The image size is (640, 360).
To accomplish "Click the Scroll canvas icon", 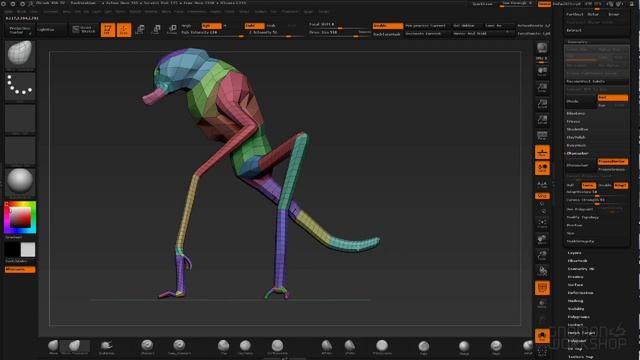I will (542, 72).
